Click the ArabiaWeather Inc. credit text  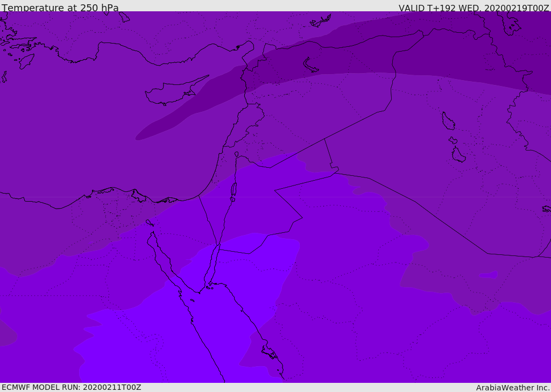[512, 388]
